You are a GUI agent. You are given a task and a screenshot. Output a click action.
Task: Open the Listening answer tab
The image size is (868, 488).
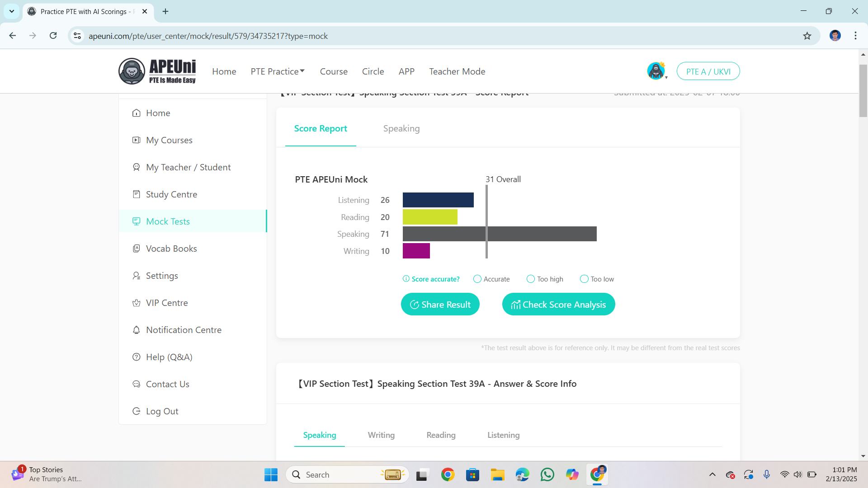(x=503, y=435)
